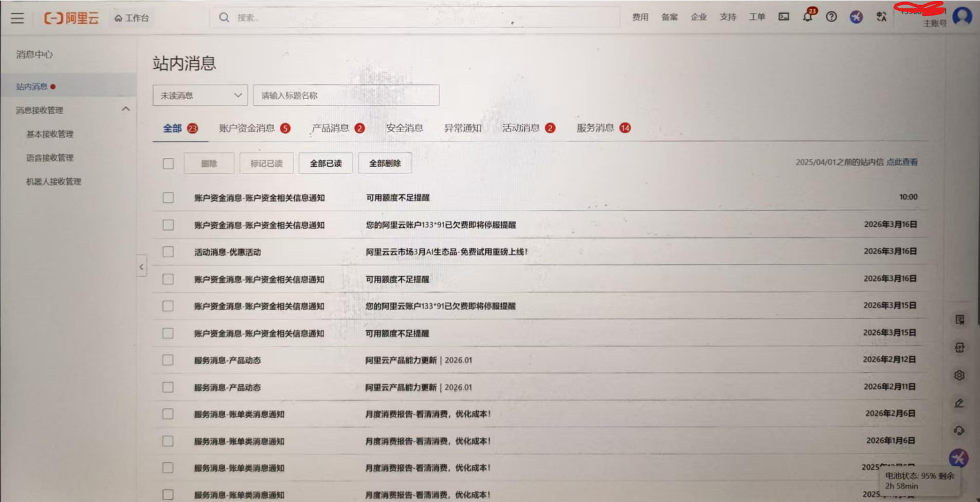Click the date 2026年1月6日
This screenshot has height=502, width=980.
pos(891,440)
